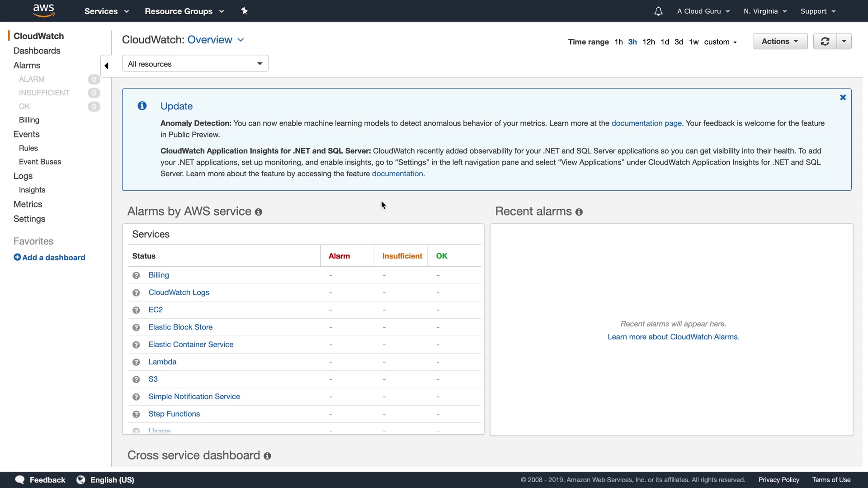
Task: Click the pin shortcut icon in top bar
Action: pos(245,11)
